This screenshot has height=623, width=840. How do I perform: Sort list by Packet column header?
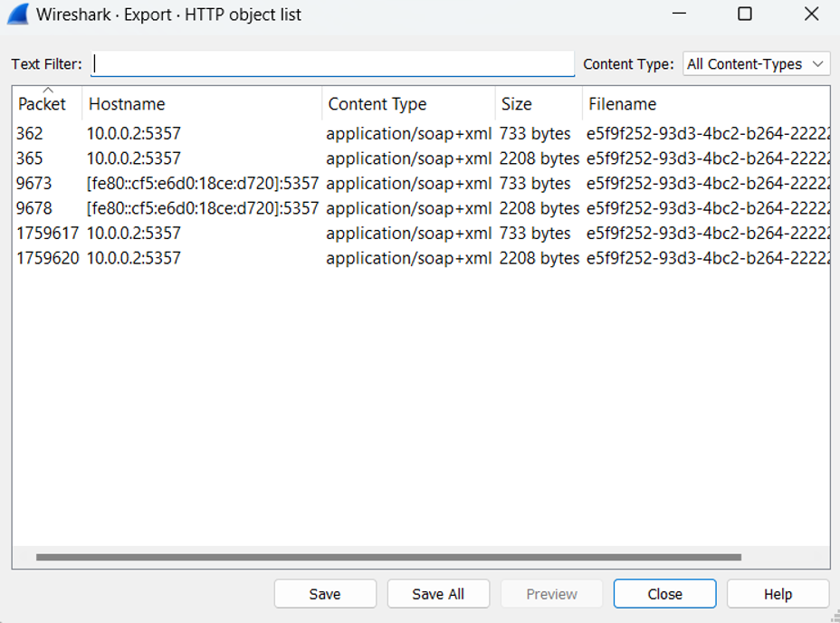tap(43, 104)
